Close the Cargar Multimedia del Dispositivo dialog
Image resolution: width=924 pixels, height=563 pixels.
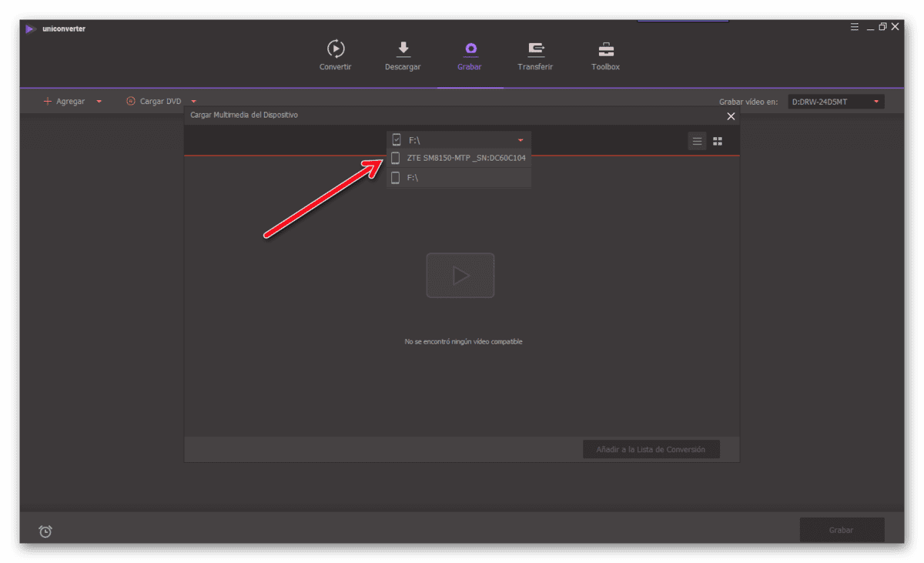[731, 116]
